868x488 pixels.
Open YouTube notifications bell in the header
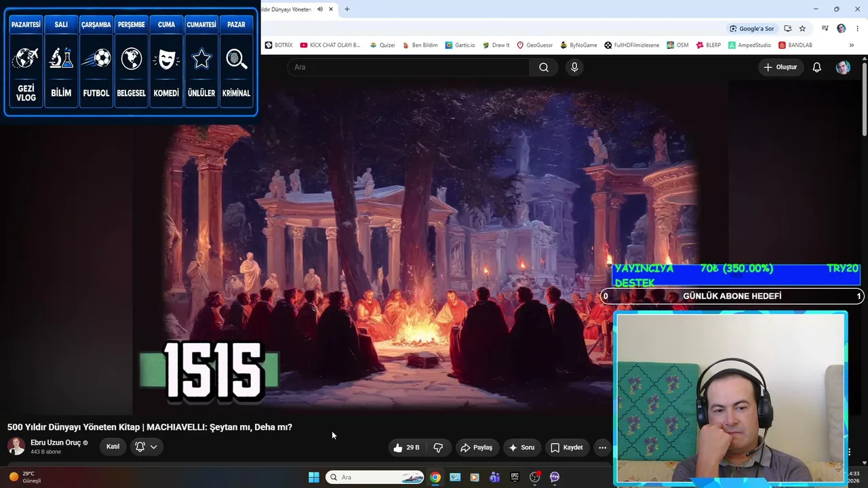[817, 67]
